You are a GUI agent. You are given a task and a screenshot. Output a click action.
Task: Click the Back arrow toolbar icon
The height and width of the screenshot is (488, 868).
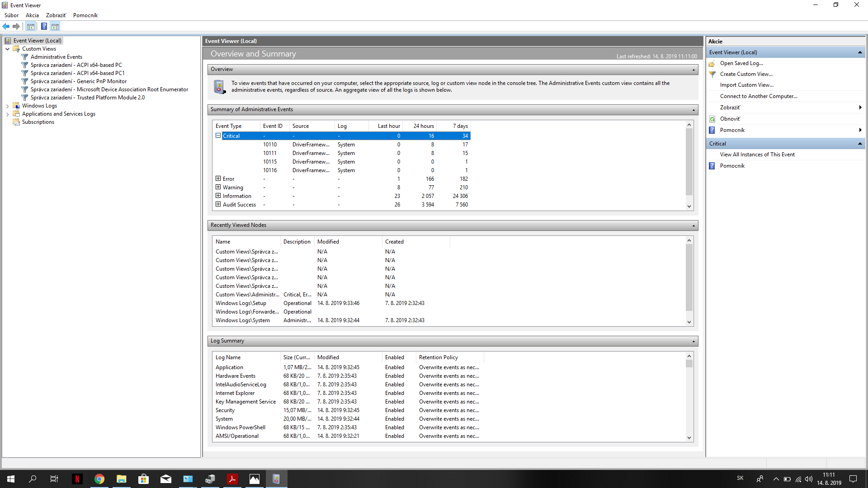click(x=6, y=26)
